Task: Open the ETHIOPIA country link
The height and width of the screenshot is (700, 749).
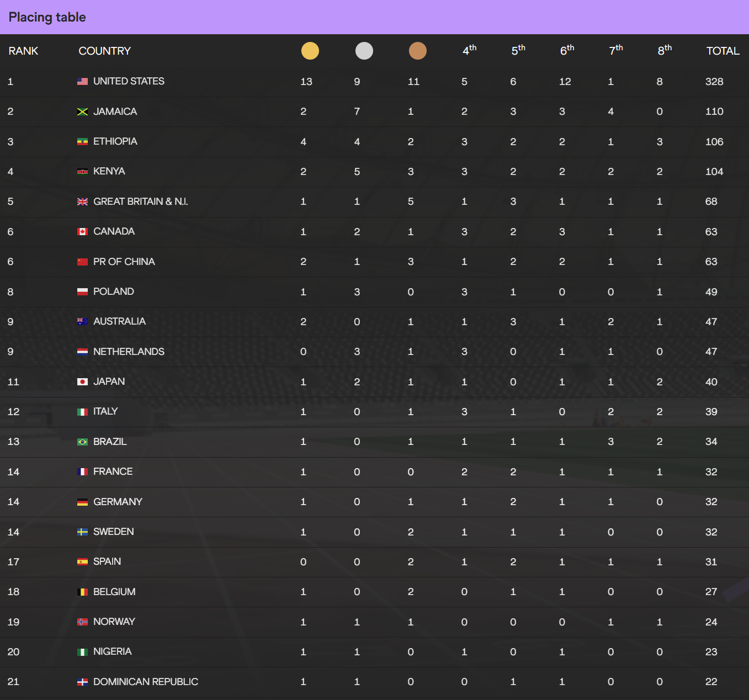Action: click(115, 141)
